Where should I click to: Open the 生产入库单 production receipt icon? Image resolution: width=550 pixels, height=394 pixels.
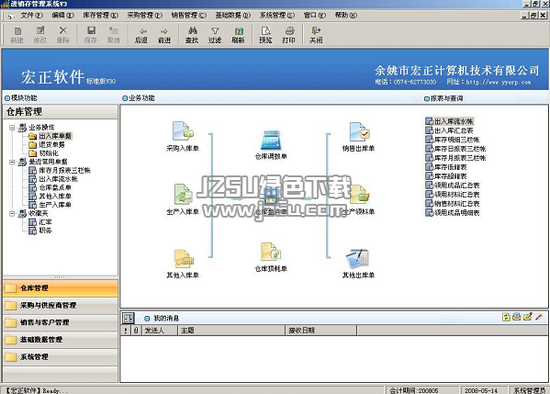tap(183, 194)
